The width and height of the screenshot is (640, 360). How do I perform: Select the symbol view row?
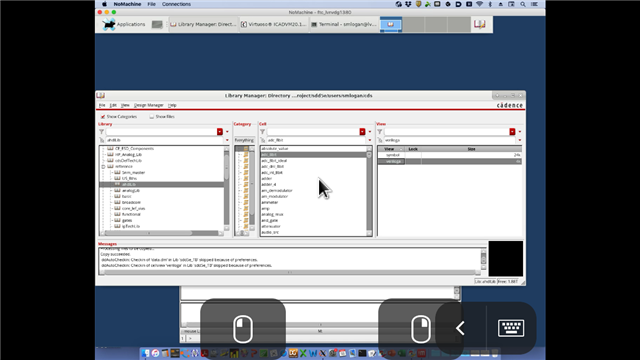click(x=450, y=155)
